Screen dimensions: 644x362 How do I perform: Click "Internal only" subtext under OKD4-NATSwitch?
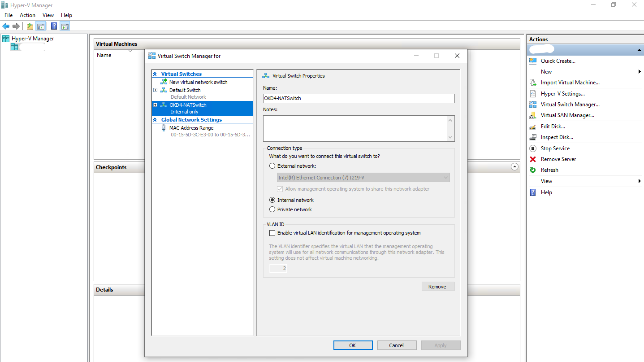click(x=185, y=112)
